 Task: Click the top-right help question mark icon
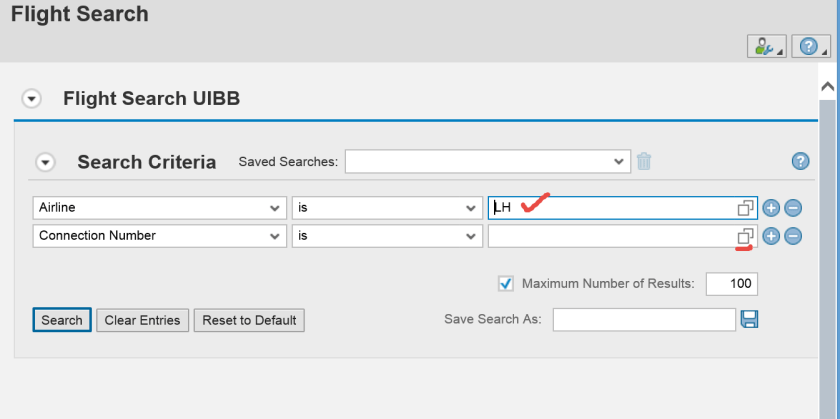click(809, 46)
